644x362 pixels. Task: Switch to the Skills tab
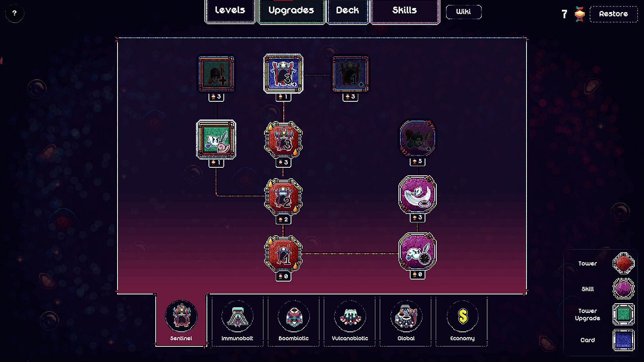click(405, 11)
